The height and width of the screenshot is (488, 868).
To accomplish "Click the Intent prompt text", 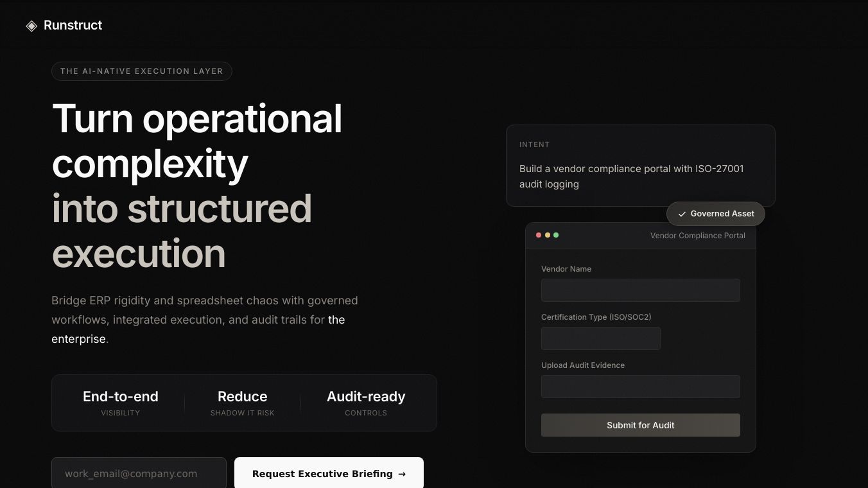I will pyautogui.click(x=631, y=176).
